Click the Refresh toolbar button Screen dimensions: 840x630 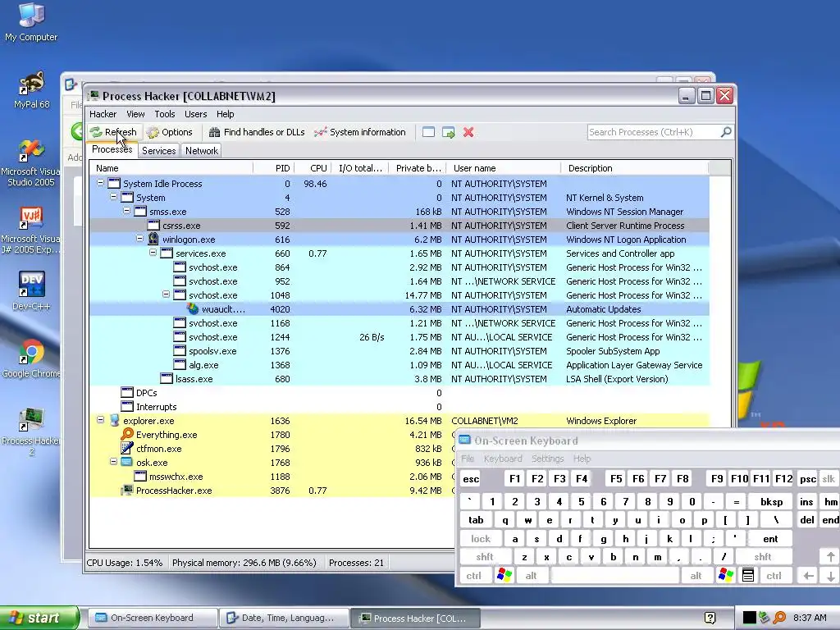click(113, 132)
